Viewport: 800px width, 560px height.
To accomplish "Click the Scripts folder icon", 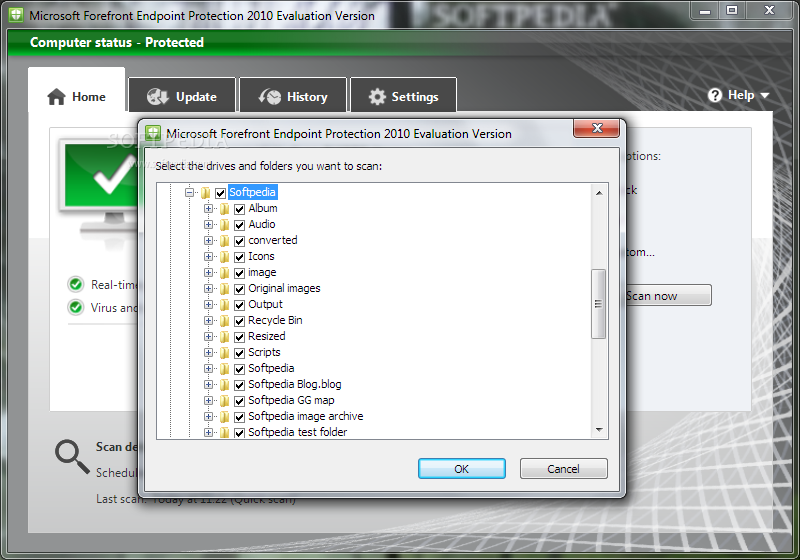I will (224, 352).
